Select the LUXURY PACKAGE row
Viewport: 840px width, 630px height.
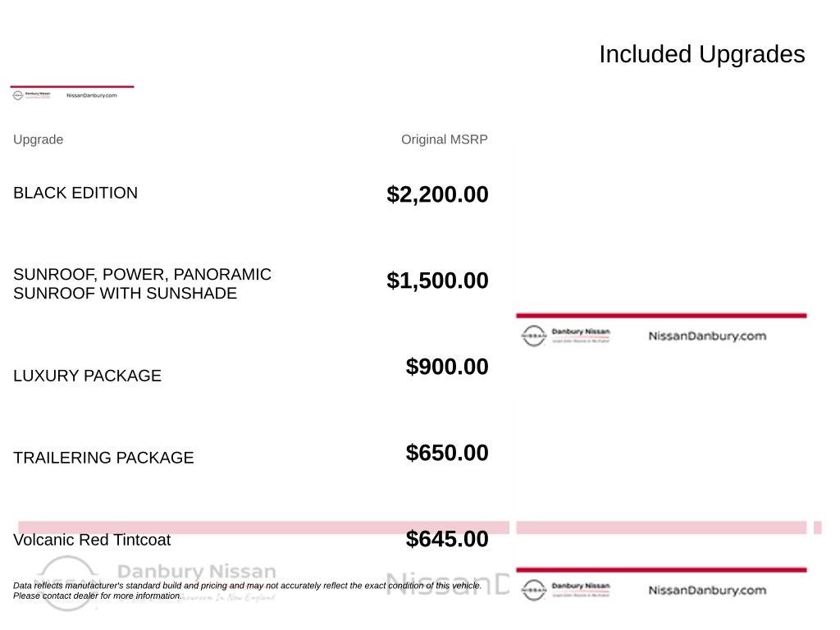coord(87,376)
